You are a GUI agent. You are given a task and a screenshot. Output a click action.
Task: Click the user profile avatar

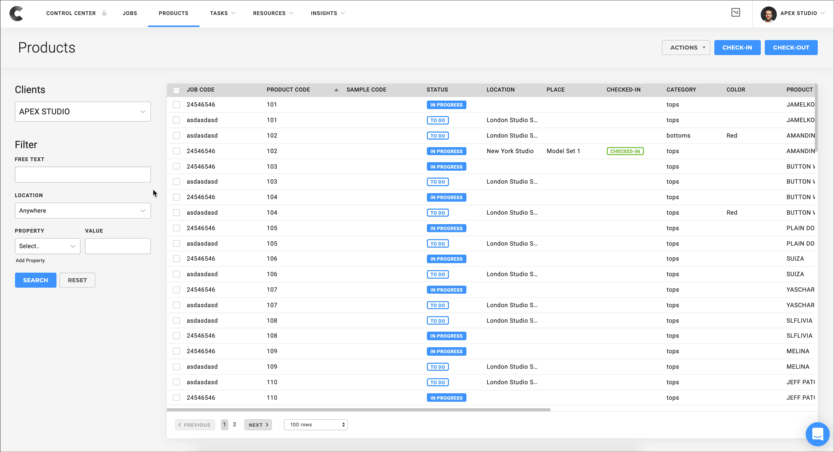tap(768, 14)
